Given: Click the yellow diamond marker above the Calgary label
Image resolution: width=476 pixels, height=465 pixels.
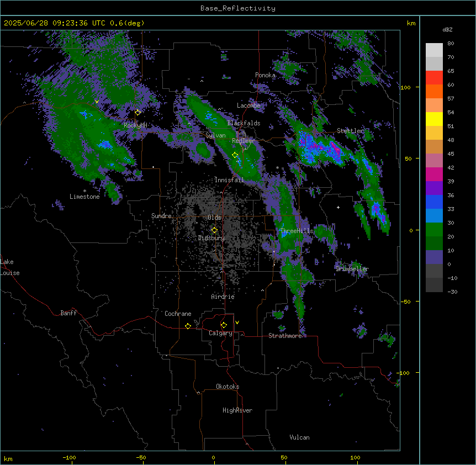Looking at the screenshot, I should (224, 325).
